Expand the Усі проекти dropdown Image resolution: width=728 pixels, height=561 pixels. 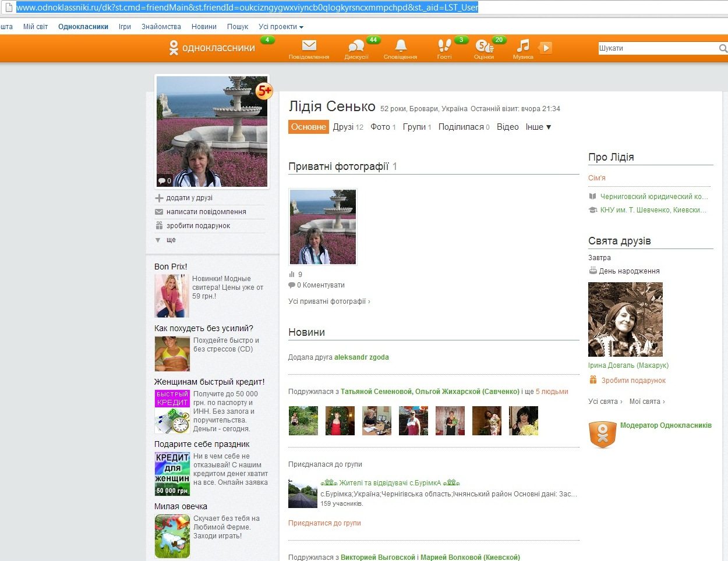point(281,27)
